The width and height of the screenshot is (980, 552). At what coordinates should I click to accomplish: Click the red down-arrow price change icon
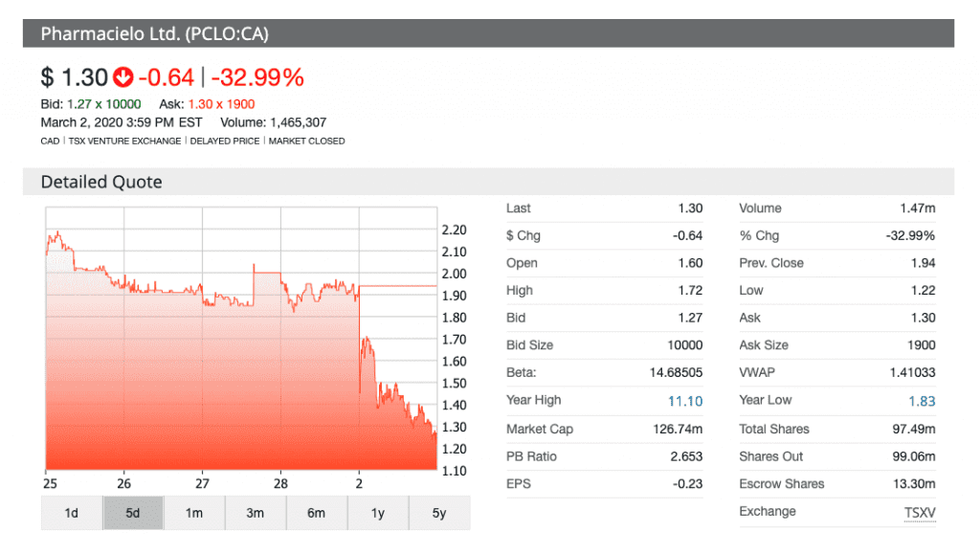[123, 77]
